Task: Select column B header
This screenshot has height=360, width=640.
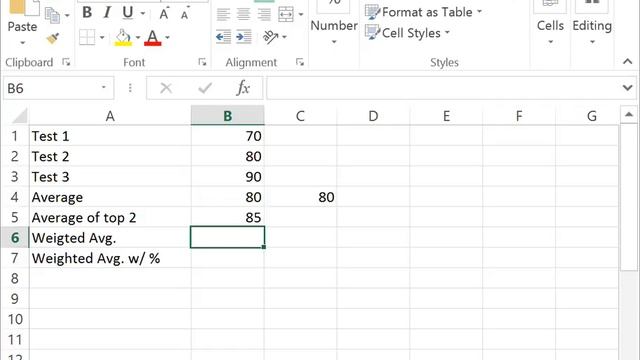Action: 227,116
